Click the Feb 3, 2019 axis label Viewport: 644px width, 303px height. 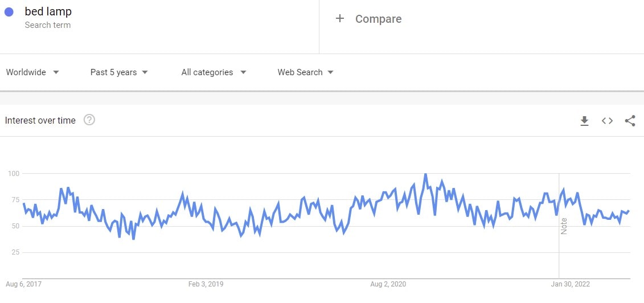pos(206,284)
